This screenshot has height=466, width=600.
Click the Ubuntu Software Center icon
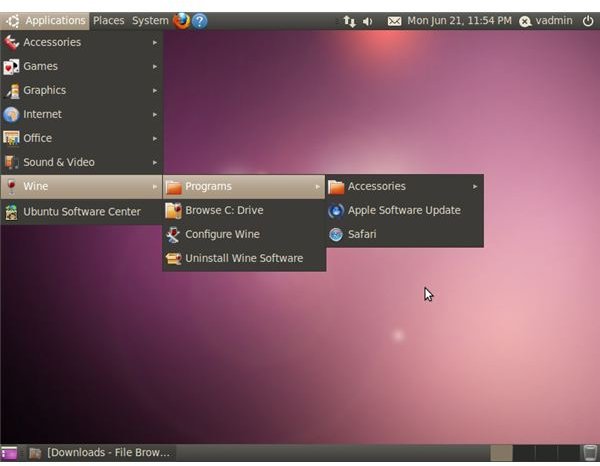[x=11, y=212]
